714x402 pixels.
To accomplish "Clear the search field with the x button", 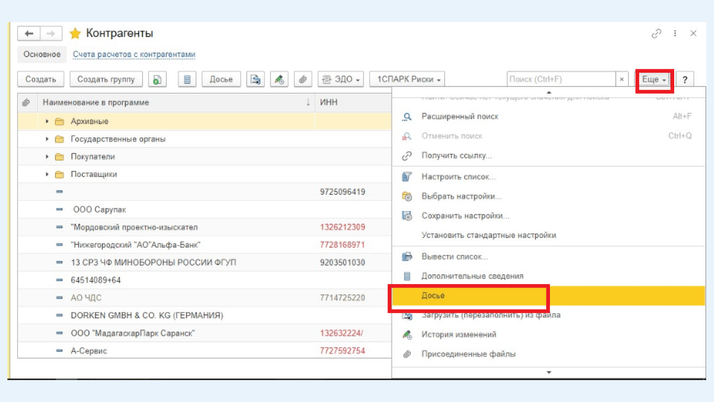I will (x=621, y=79).
